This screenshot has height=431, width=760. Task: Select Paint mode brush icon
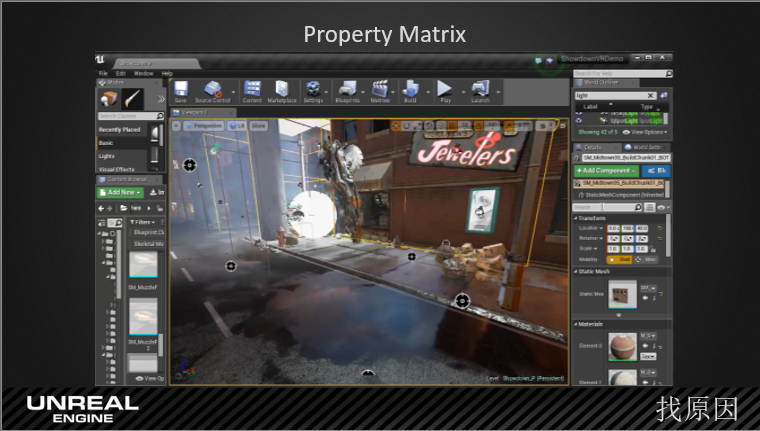[x=132, y=99]
